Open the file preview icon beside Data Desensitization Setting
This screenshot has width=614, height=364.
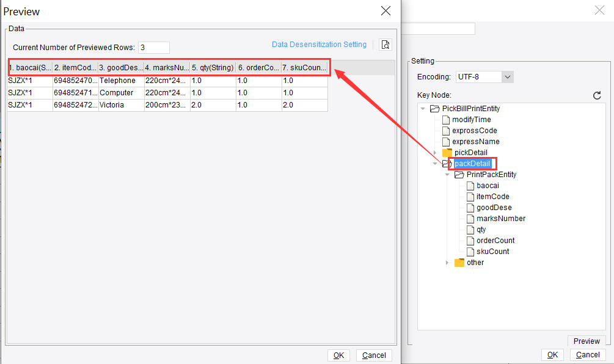386,44
